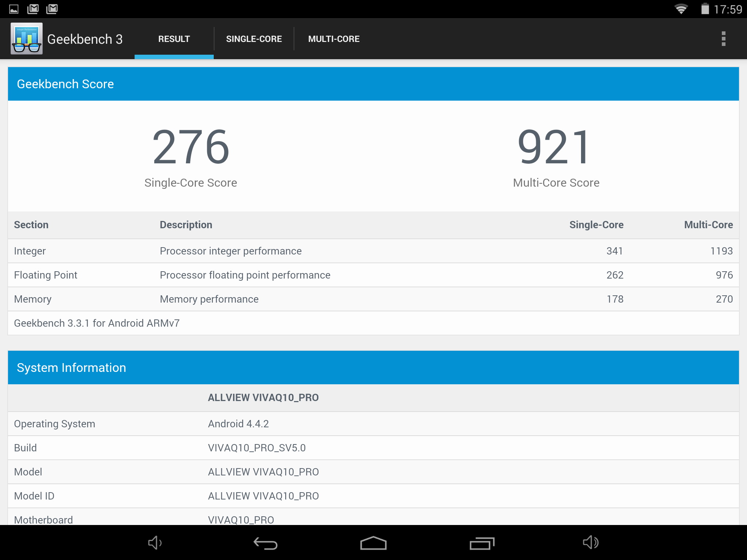Tap the Section column header

pos(31,225)
